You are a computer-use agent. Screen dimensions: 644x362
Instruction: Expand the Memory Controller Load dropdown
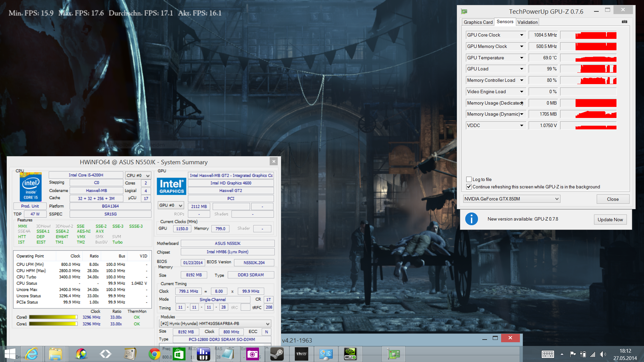point(522,80)
